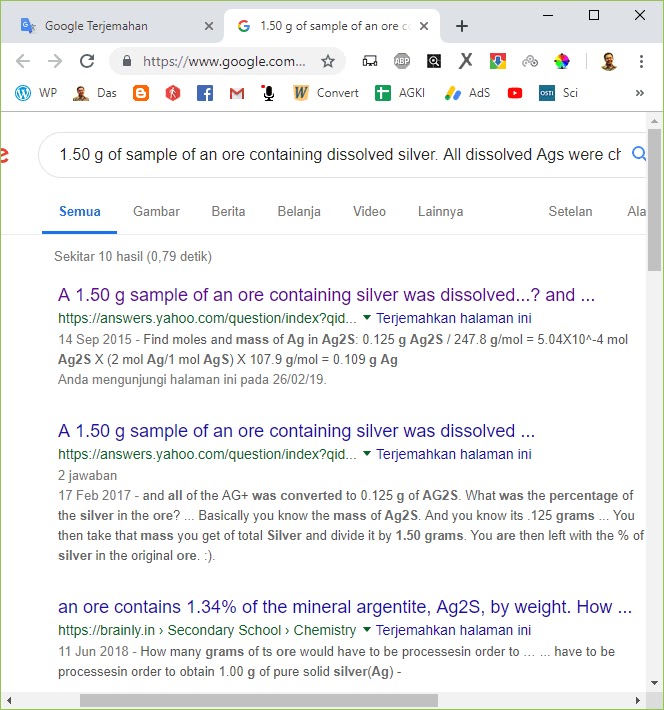
Task: Open the Facebook bookmark
Action: click(205, 93)
